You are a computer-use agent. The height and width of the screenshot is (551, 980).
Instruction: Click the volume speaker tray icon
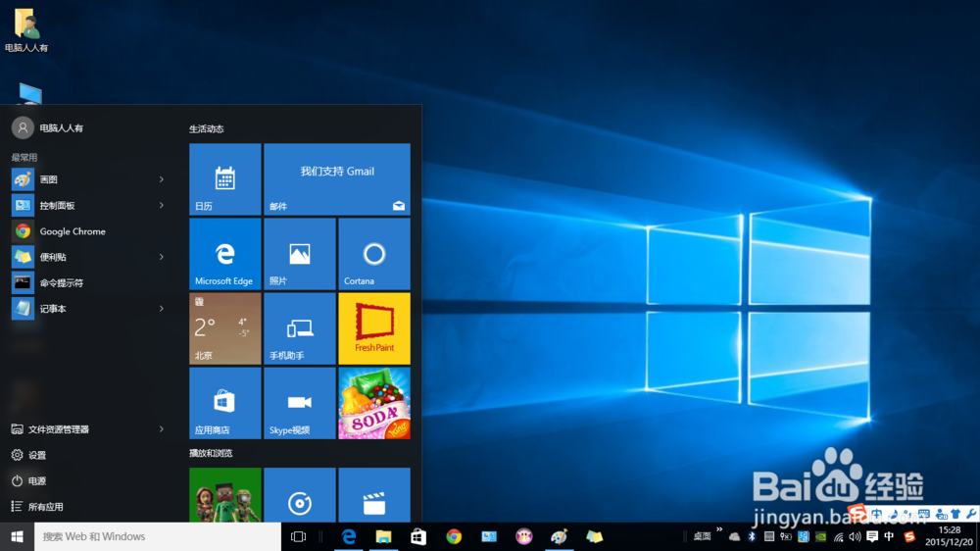point(855,536)
